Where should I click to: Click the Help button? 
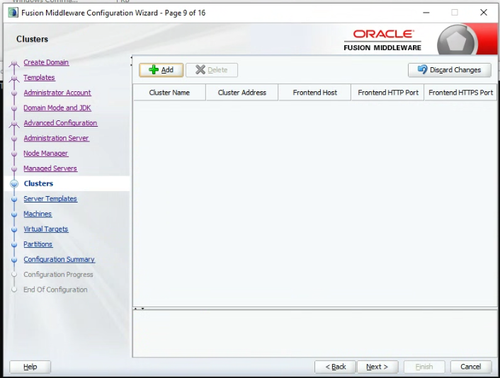pyautogui.click(x=30, y=367)
